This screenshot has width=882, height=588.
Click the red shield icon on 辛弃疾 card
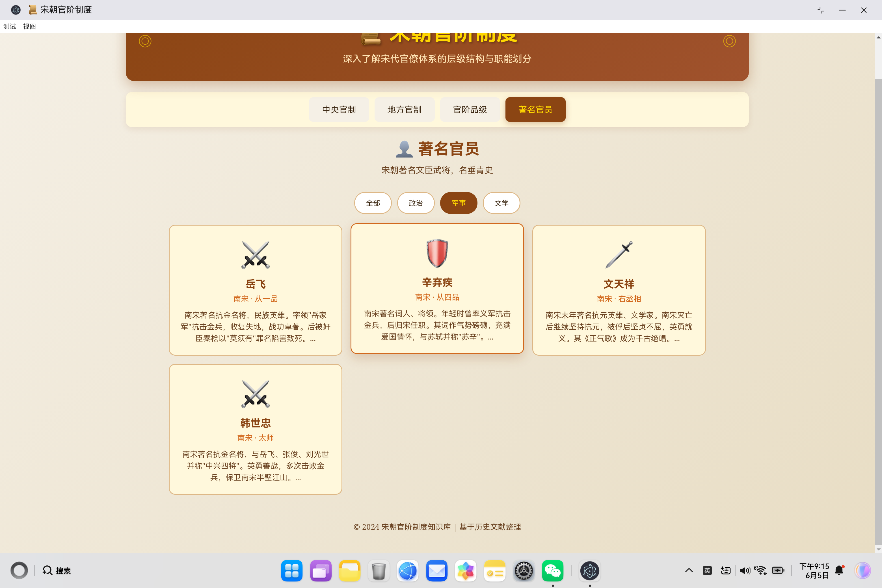pyautogui.click(x=437, y=253)
